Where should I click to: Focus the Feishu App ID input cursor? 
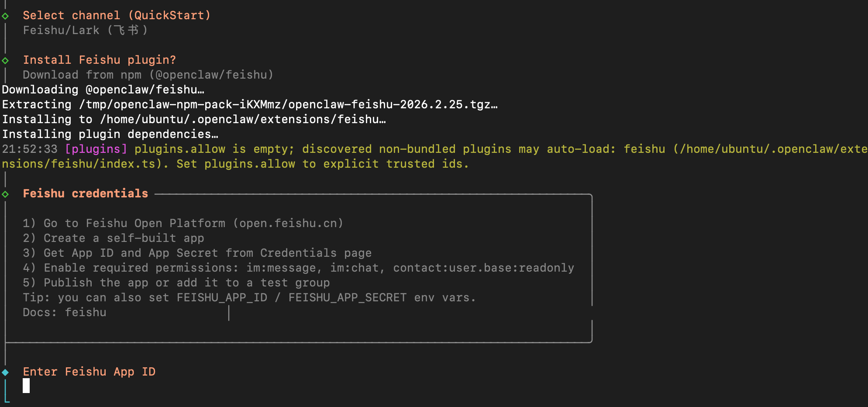(x=26, y=386)
